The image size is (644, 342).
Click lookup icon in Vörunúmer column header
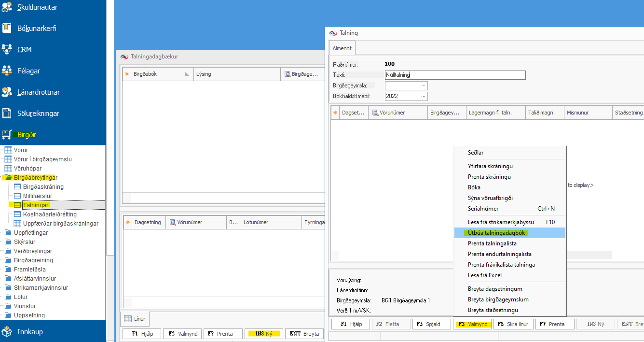pyautogui.click(x=375, y=113)
